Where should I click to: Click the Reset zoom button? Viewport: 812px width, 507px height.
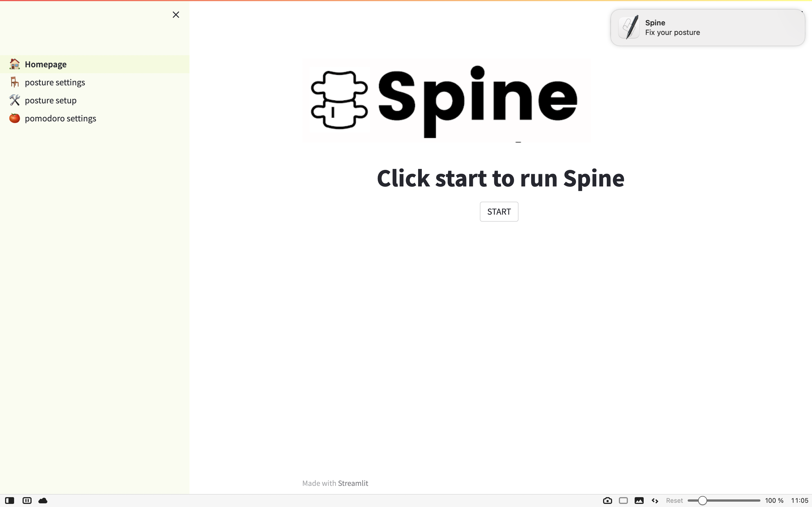click(x=674, y=501)
